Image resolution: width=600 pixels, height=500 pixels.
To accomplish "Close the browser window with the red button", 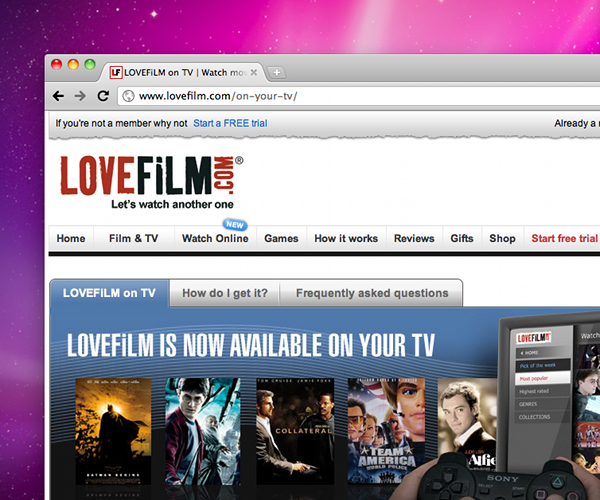I will tap(57, 64).
